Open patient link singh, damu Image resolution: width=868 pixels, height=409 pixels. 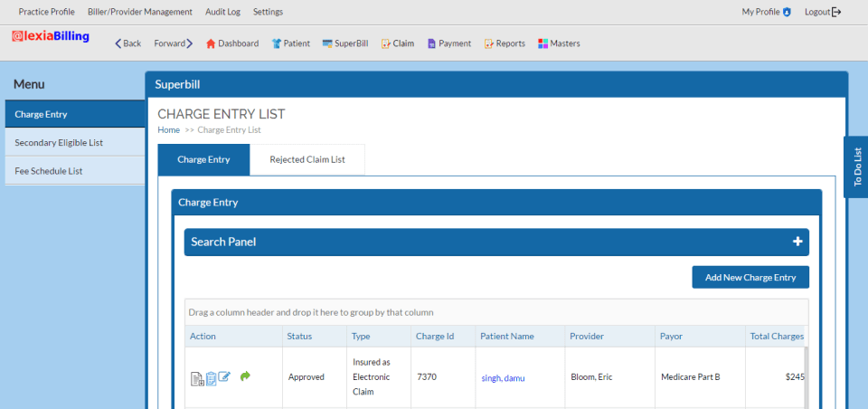click(503, 378)
